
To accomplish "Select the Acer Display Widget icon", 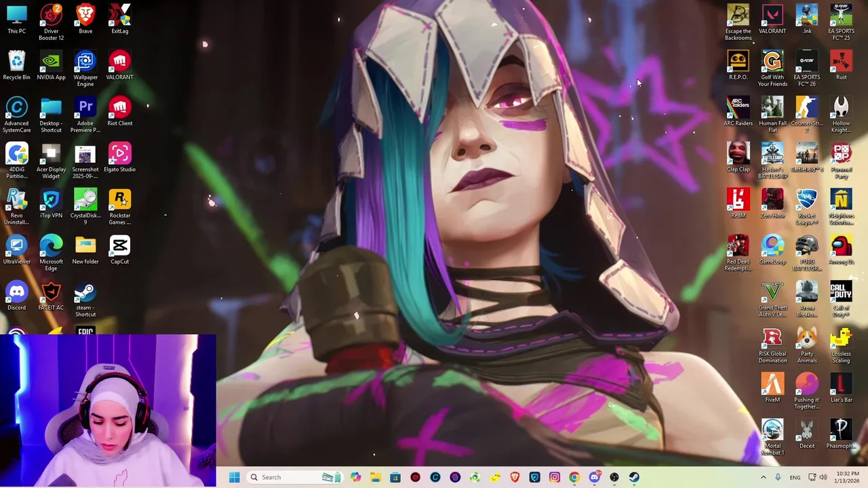I will point(51,161).
